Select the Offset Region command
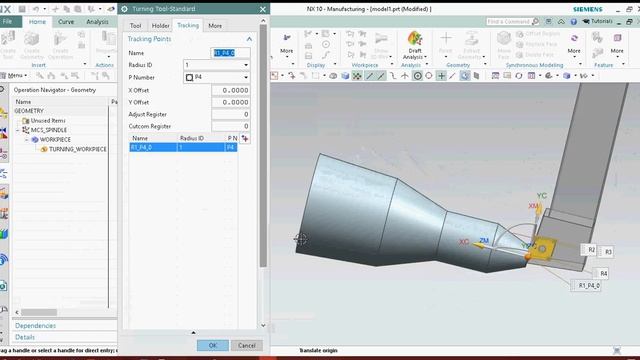This screenshot has width=640, height=360. click(538, 33)
